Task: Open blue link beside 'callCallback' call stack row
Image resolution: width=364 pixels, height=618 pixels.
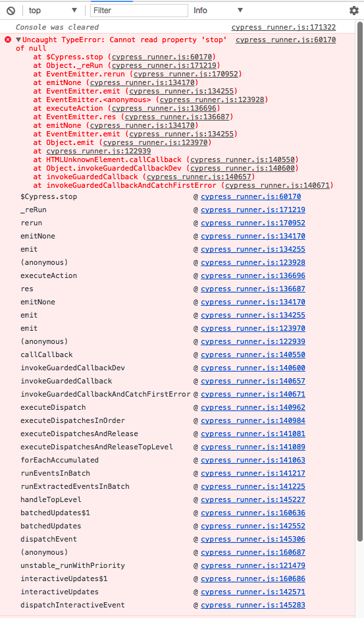Action: 253,354
